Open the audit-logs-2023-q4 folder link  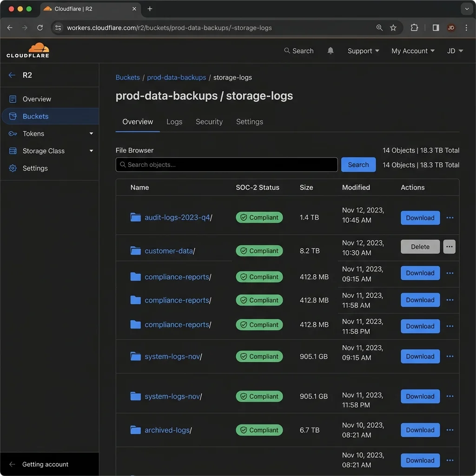(x=178, y=218)
